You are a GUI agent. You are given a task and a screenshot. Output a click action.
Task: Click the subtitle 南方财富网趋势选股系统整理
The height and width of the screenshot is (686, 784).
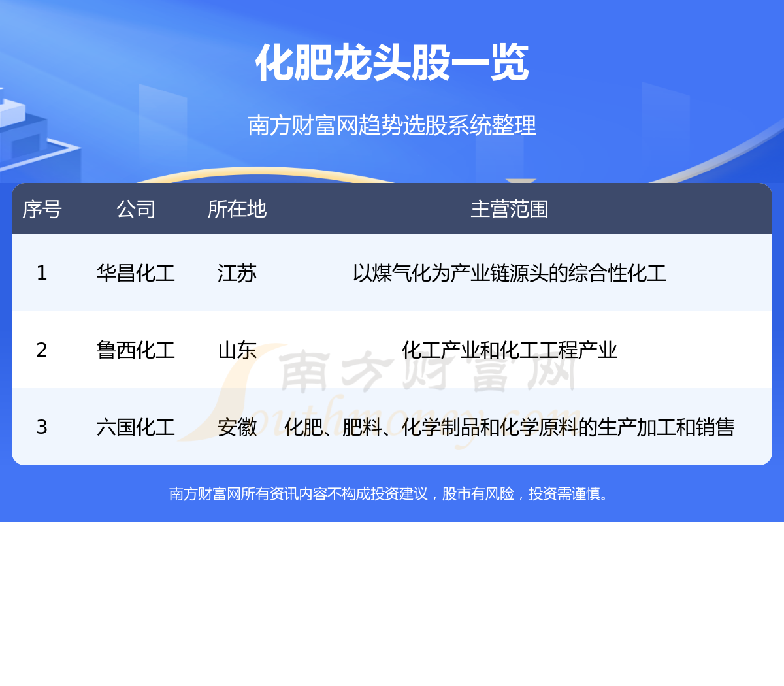click(392, 125)
